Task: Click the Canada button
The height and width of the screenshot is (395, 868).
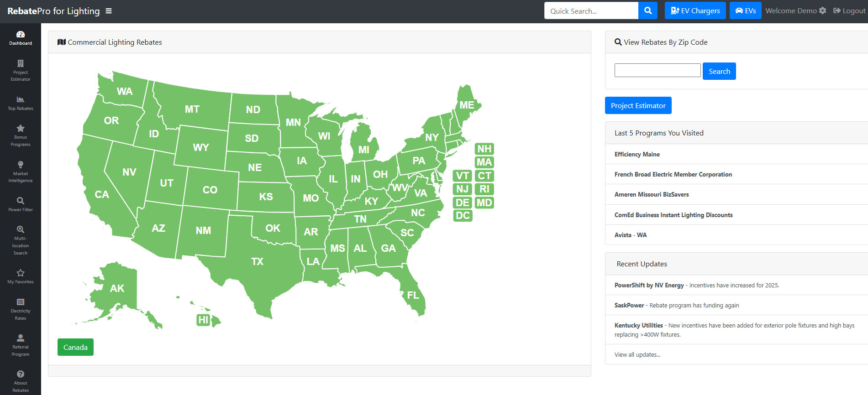Action: pyautogui.click(x=75, y=347)
